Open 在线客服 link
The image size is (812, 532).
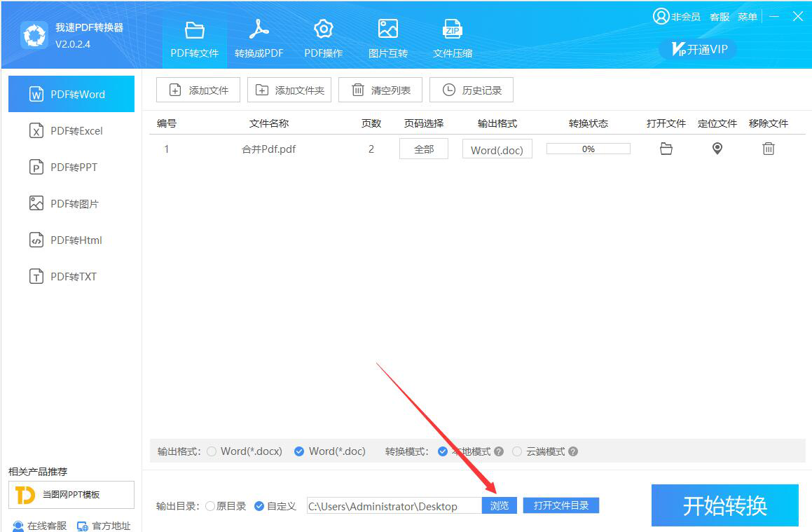click(40, 526)
